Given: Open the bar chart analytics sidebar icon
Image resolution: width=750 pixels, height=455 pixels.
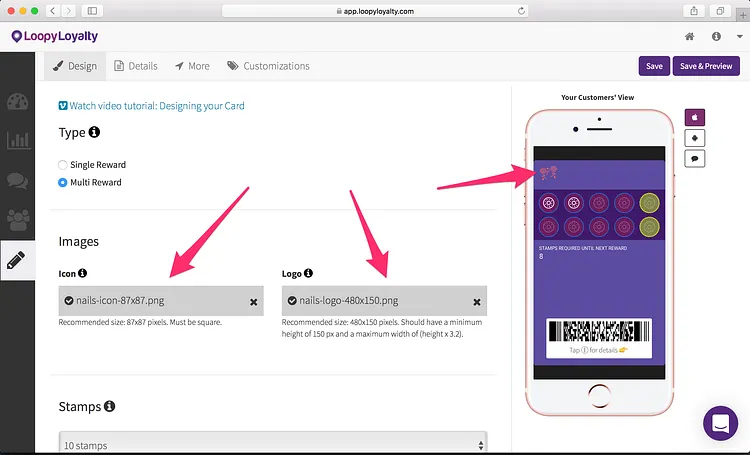Looking at the screenshot, I should (18, 140).
